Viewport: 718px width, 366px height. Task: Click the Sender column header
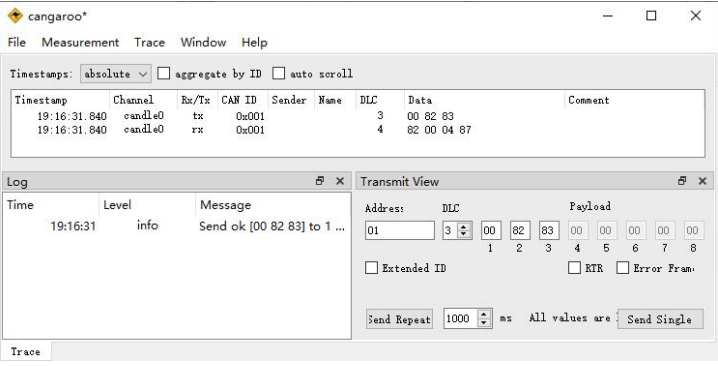coord(291,100)
